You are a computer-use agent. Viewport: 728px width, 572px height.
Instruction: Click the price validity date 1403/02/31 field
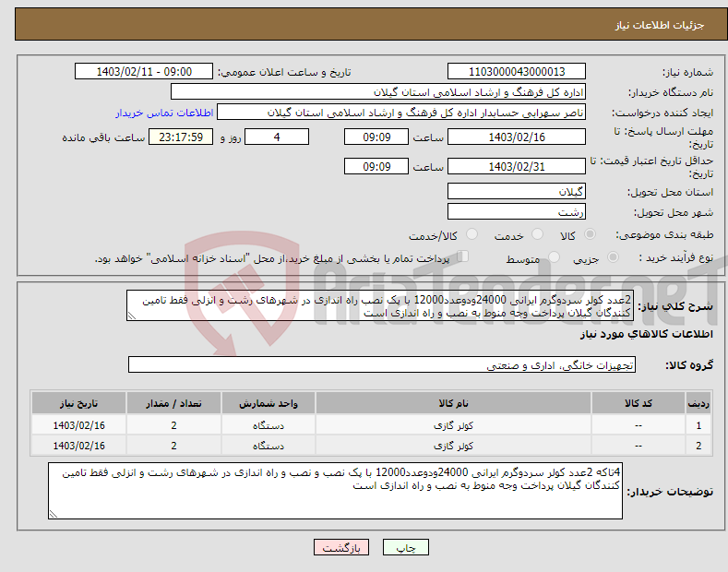[x=517, y=166]
